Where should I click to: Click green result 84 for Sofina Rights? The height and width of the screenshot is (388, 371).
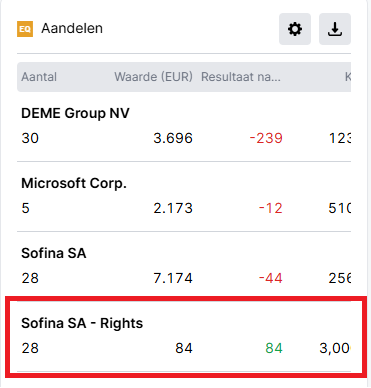[x=274, y=348]
